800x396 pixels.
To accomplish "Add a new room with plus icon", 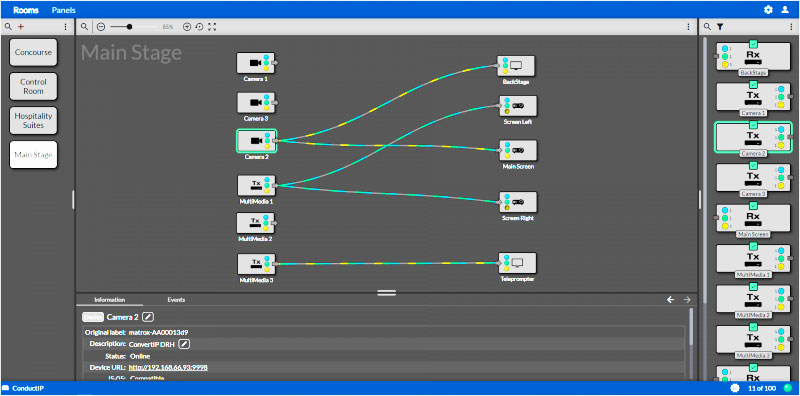I will point(21,27).
